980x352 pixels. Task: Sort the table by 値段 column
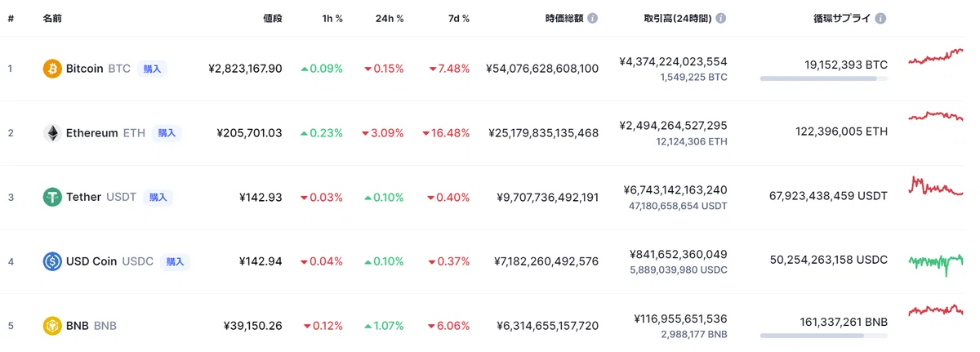coord(273,18)
